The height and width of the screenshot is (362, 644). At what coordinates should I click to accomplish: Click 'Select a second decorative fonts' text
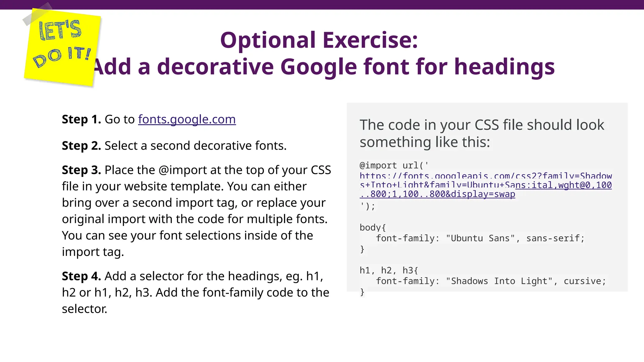(x=195, y=146)
